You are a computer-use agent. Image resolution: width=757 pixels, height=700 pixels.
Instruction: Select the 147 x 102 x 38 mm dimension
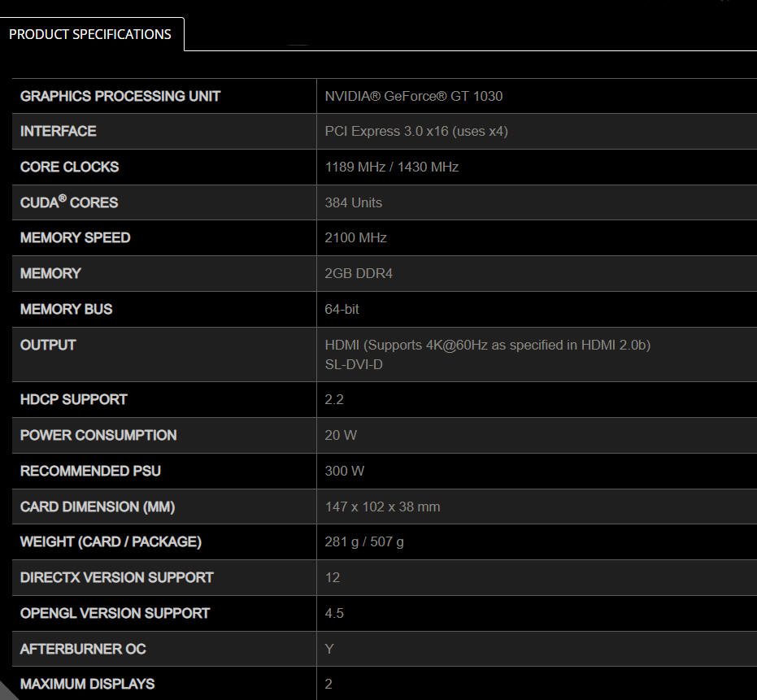click(x=382, y=507)
